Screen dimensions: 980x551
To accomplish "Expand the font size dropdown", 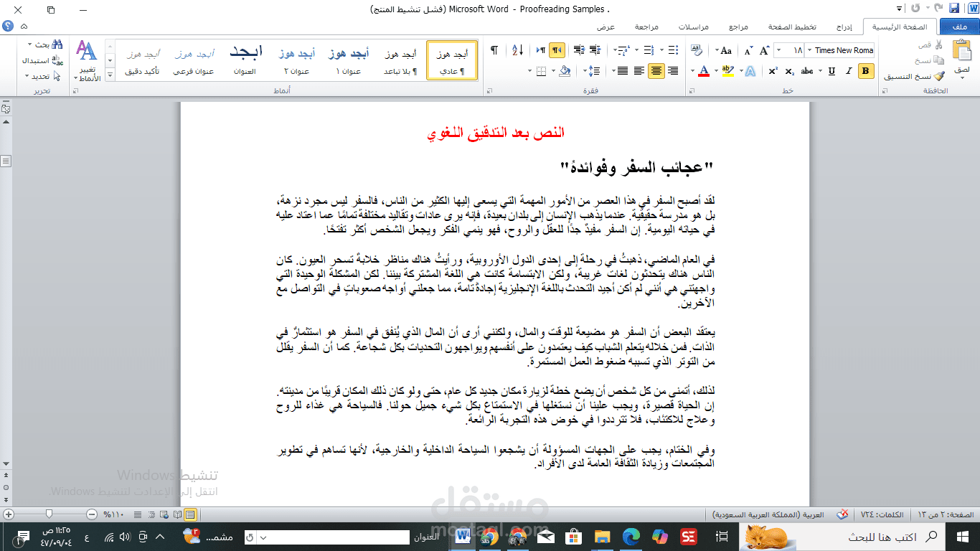I will click(x=777, y=50).
